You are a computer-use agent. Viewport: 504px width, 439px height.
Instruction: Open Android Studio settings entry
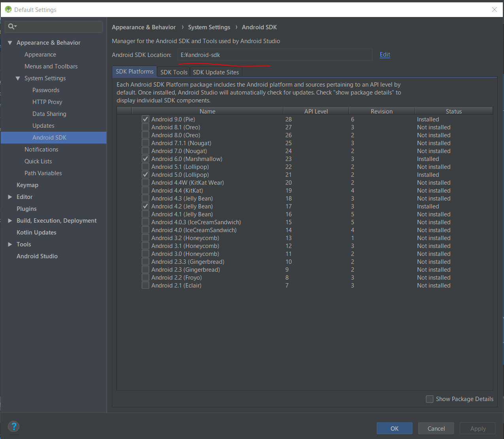[x=37, y=256]
